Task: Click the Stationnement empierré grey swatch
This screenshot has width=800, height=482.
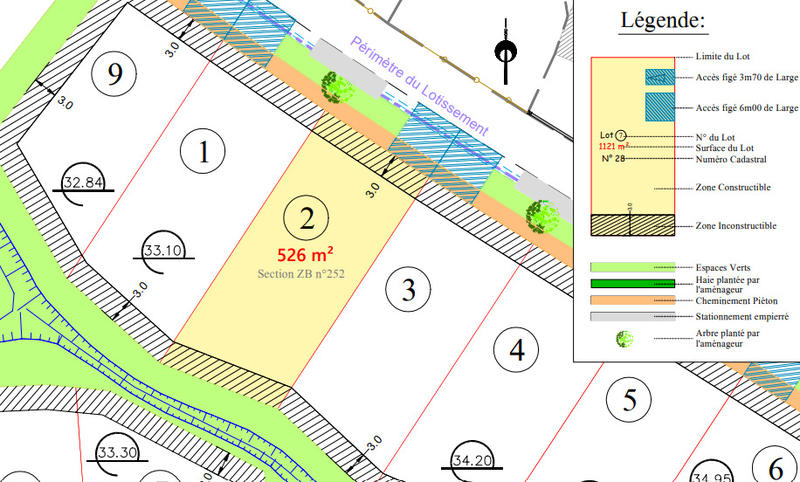Action: click(625, 316)
